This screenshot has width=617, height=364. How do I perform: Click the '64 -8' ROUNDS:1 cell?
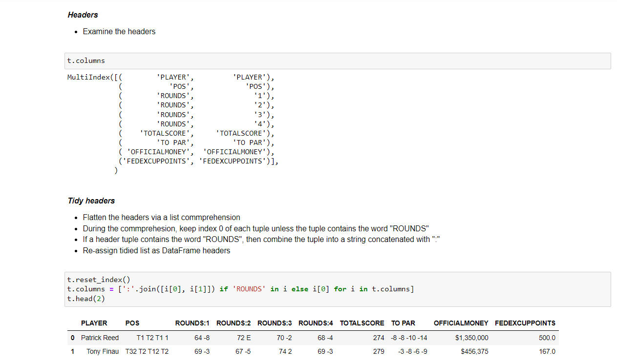(x=202, y=338)
